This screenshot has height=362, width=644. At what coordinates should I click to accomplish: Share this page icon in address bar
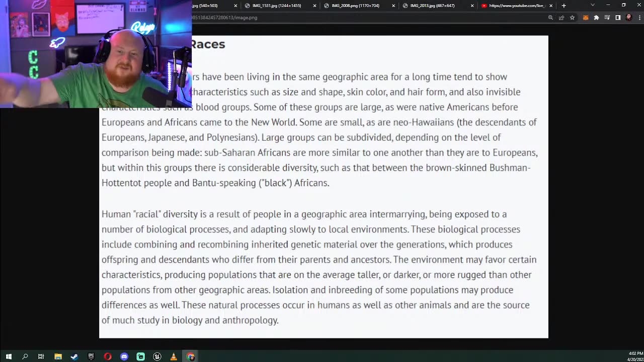coord(561,18)
